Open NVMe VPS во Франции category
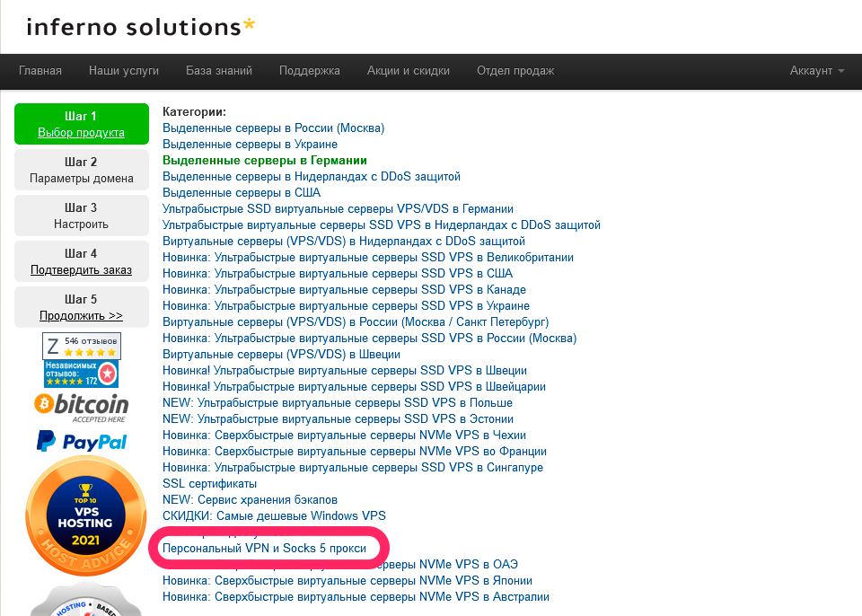 point(355,452)
